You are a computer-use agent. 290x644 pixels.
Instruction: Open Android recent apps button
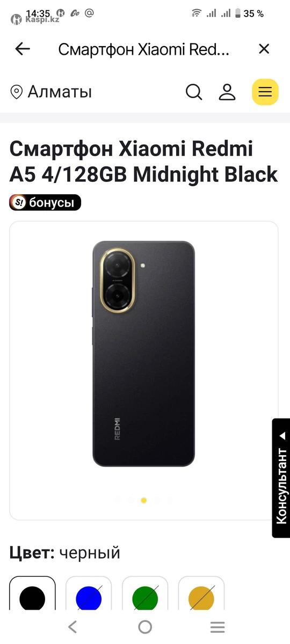coord(217,627)
